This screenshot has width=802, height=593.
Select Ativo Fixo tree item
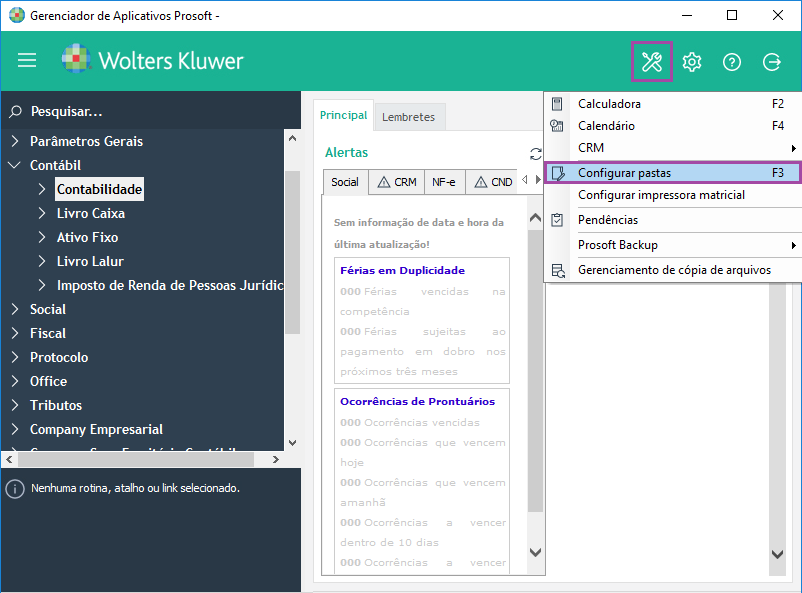[87, 237]
